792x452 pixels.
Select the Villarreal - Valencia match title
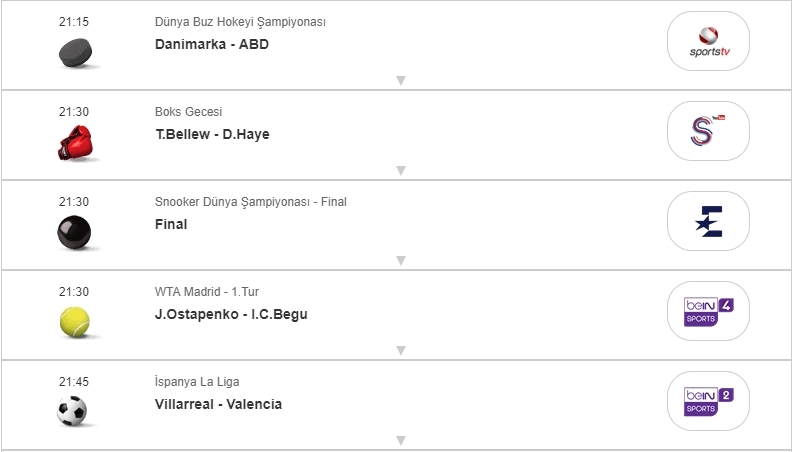[x=218, y=404]
